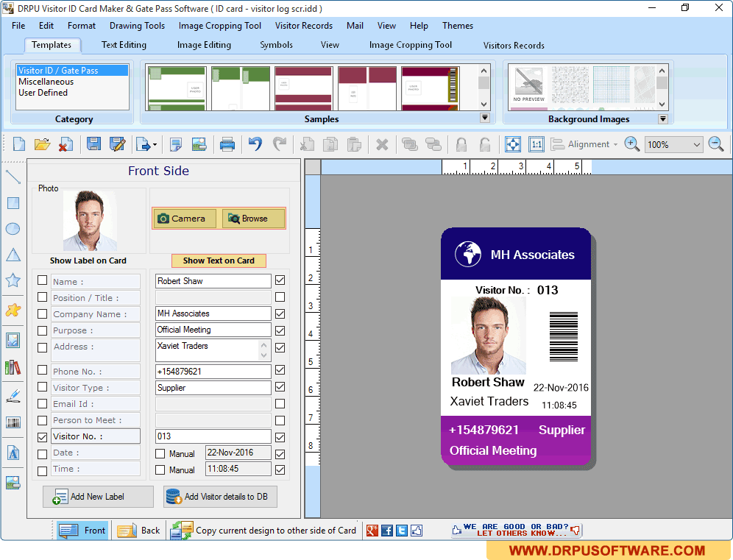Open the Drawing Tools menu
733x560 pixels.
pyautogui.click(x=137, y=26)
